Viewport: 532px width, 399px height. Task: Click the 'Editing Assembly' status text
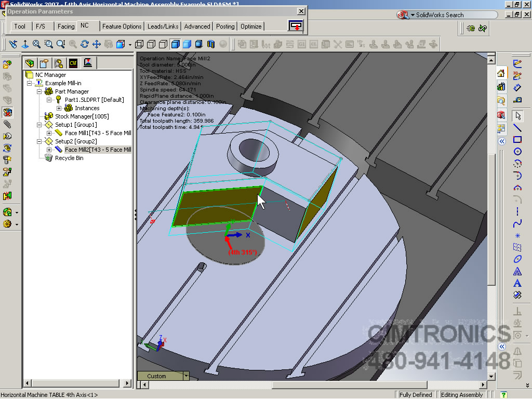tap(461, 395)
